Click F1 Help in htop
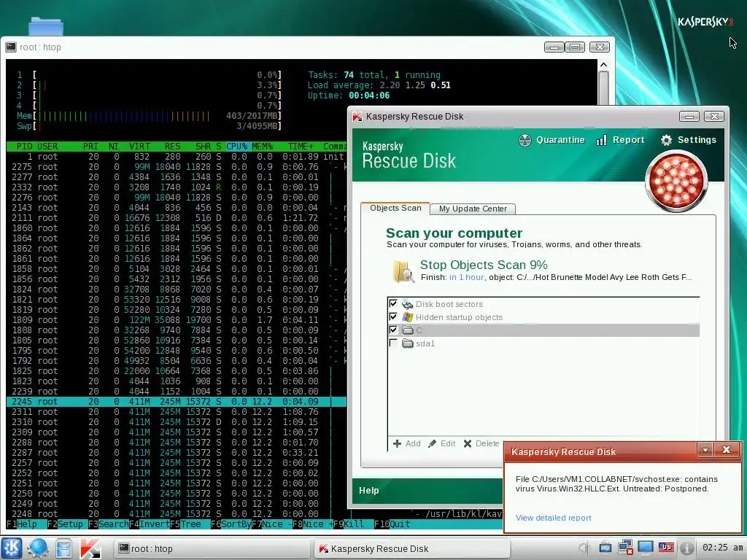Screen dimensions: 747x560 coord(21,524)
